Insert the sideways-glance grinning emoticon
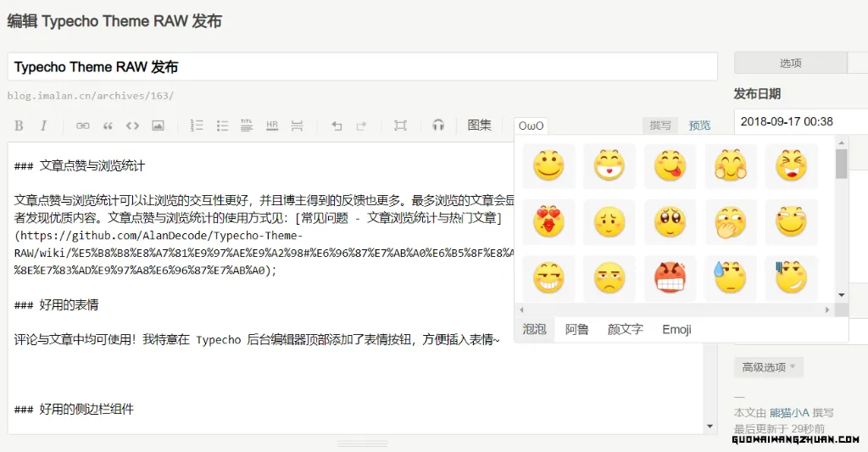Screen dimensions: 868x452 click(x=792, y=221)
